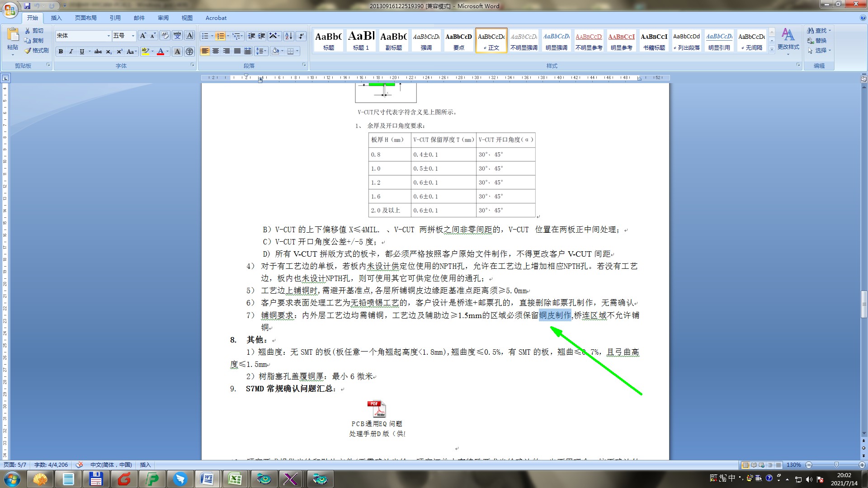The height and width of the screenshot is (488, 868).
Task: Click the Grow Font button
Action: 143,36
